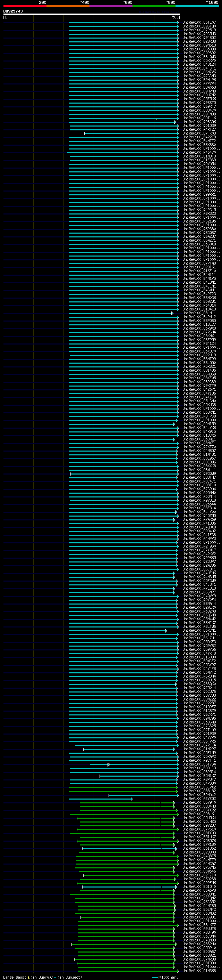The height and width of the screenshot is (980, 222).
Task: Select subject label UniRef100_P41836
Action: coord(199,523)
